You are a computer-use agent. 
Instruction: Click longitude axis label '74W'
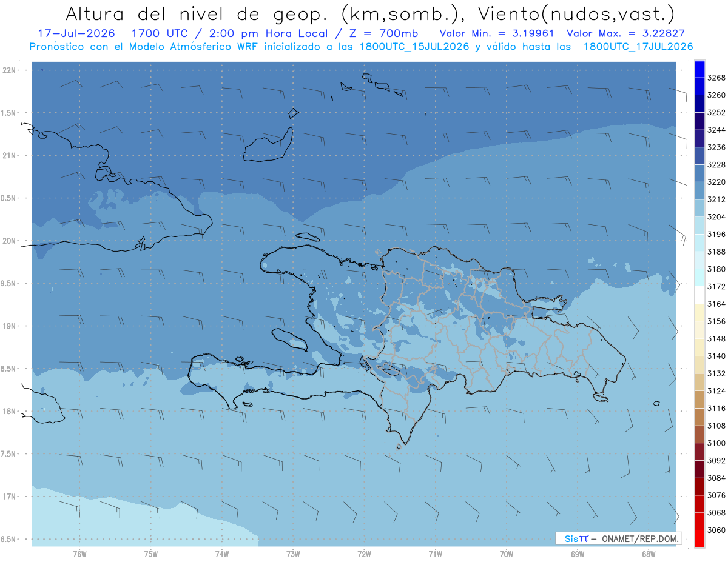click(222, 554)
